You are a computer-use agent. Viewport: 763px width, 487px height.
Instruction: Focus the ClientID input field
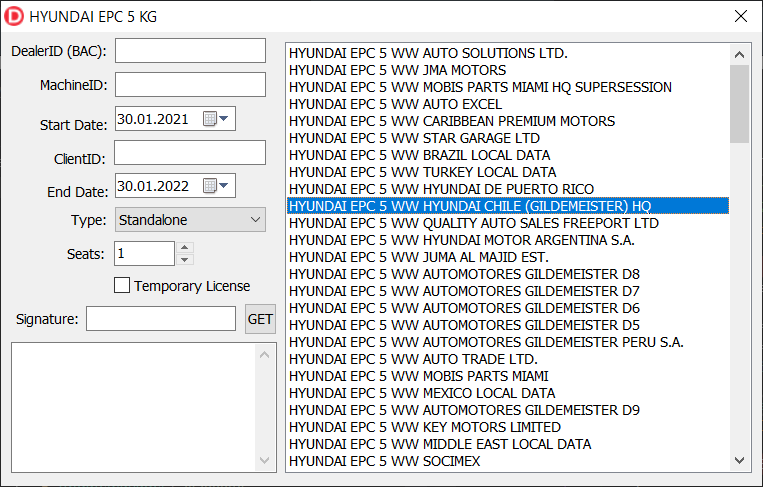(x=190, y=152)
